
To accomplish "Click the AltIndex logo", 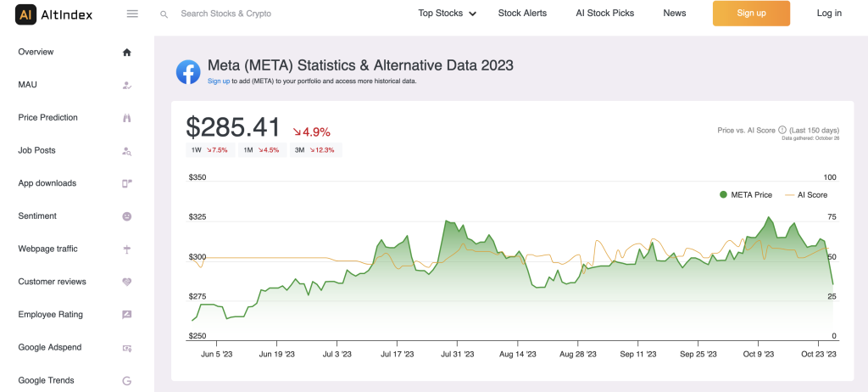I will 53,14.
